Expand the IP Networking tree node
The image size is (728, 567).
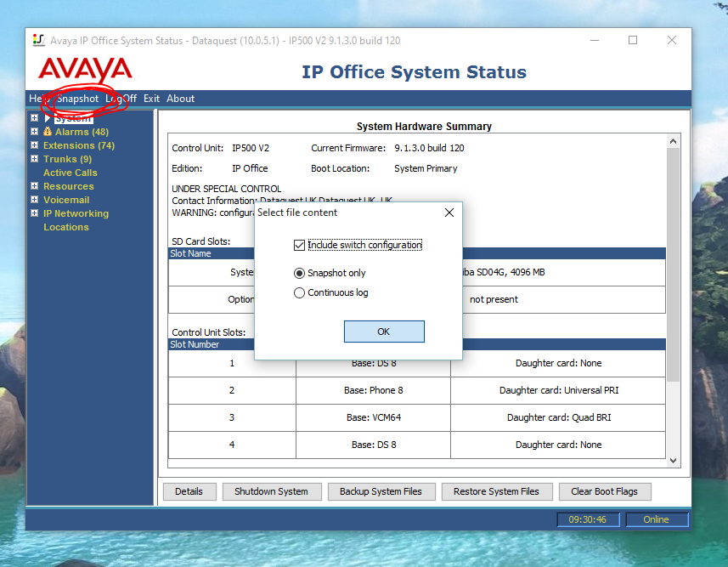(34, 213)
